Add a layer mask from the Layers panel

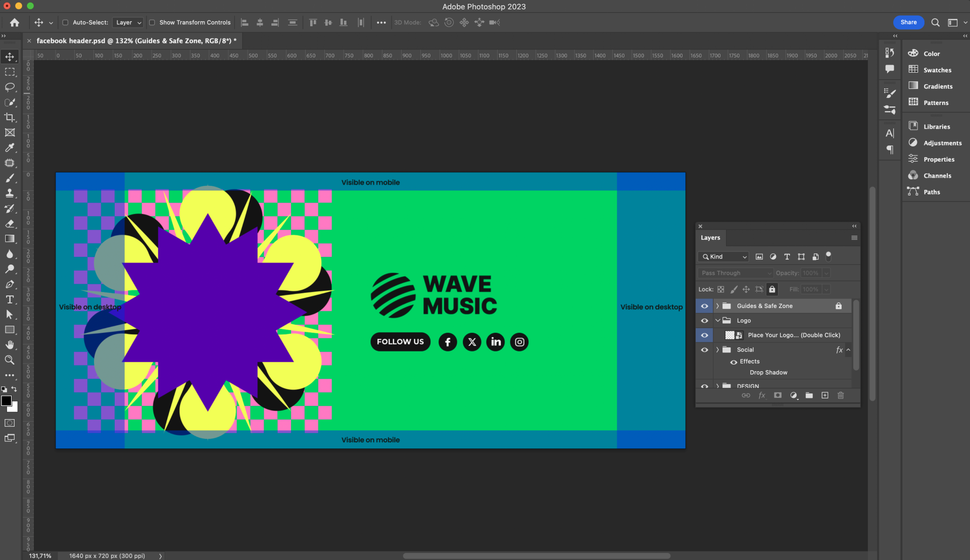pyautogui.click(x=778, y=395)
